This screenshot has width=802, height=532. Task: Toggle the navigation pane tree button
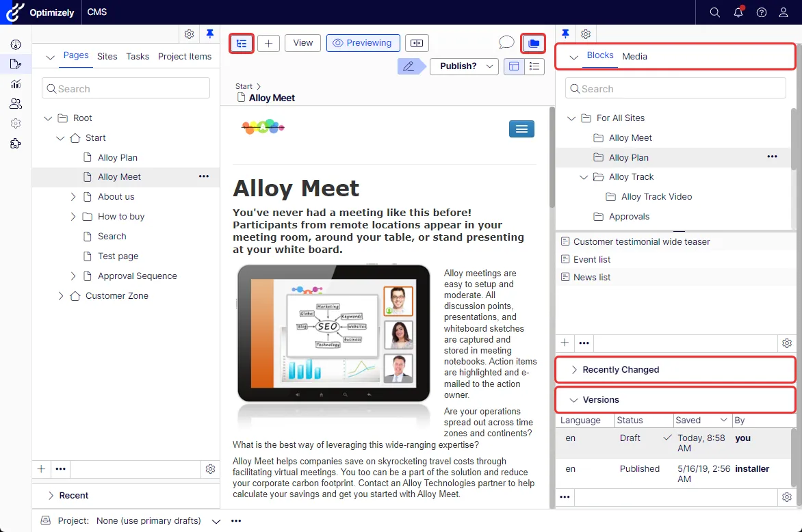point(242,44)
